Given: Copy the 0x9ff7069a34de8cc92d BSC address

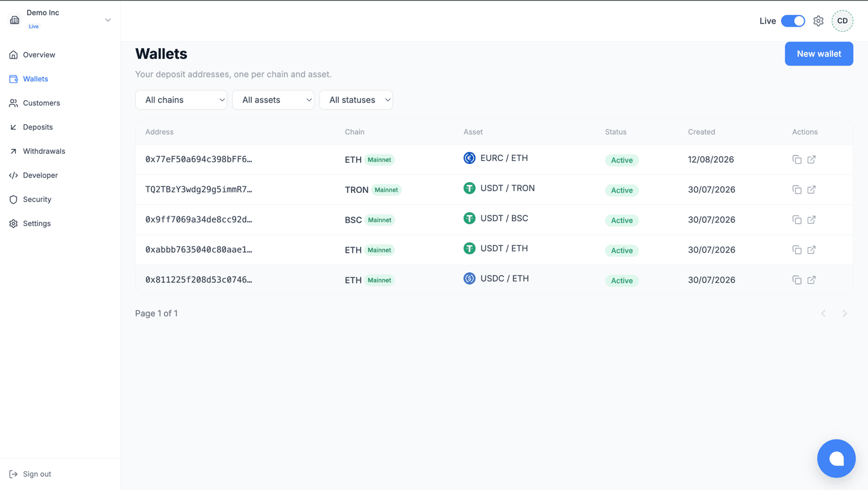Looking at the screenshot, I should [797, 220].
